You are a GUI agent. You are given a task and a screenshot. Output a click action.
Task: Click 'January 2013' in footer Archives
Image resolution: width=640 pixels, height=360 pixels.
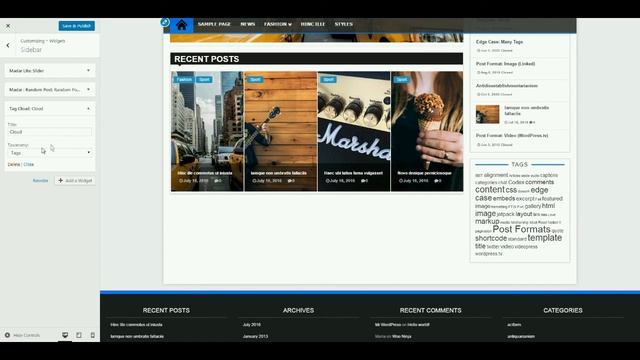pyautogui.click(x=255, y=337)
